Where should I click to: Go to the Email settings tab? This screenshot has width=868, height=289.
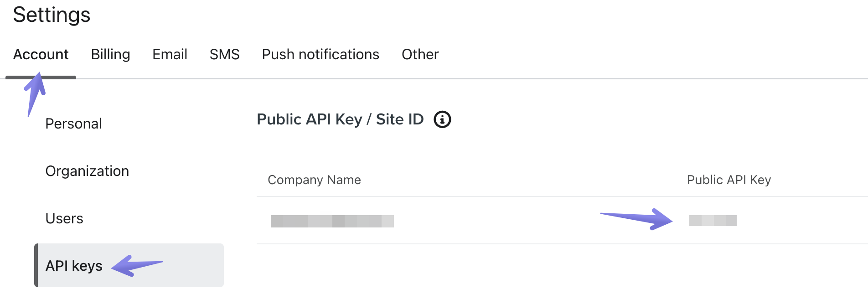(170, 55)
